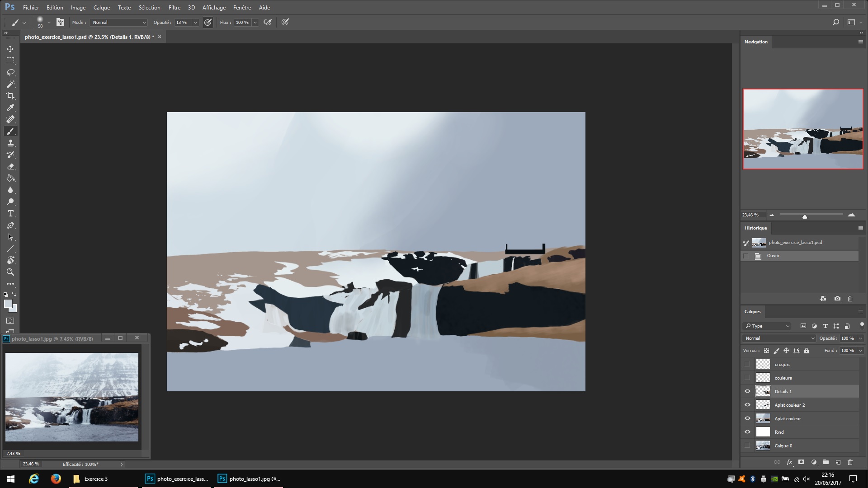The width and height of the screenshot is (868, 488).
Task: Open the Filtre menu
Action: (x=174, y=7)
